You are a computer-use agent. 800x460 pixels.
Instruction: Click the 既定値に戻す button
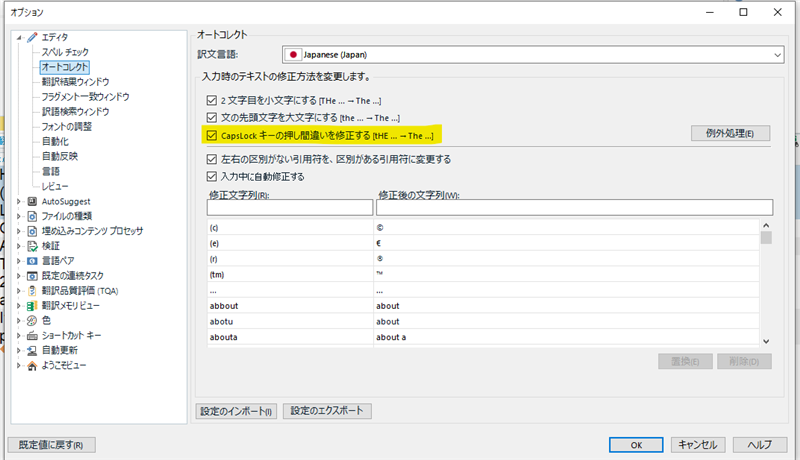point(51,445)
